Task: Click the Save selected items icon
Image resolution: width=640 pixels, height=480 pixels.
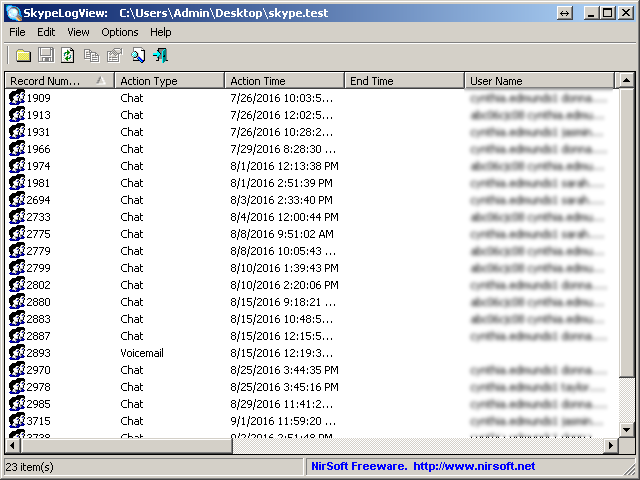Action: click(x=46, y=55)
